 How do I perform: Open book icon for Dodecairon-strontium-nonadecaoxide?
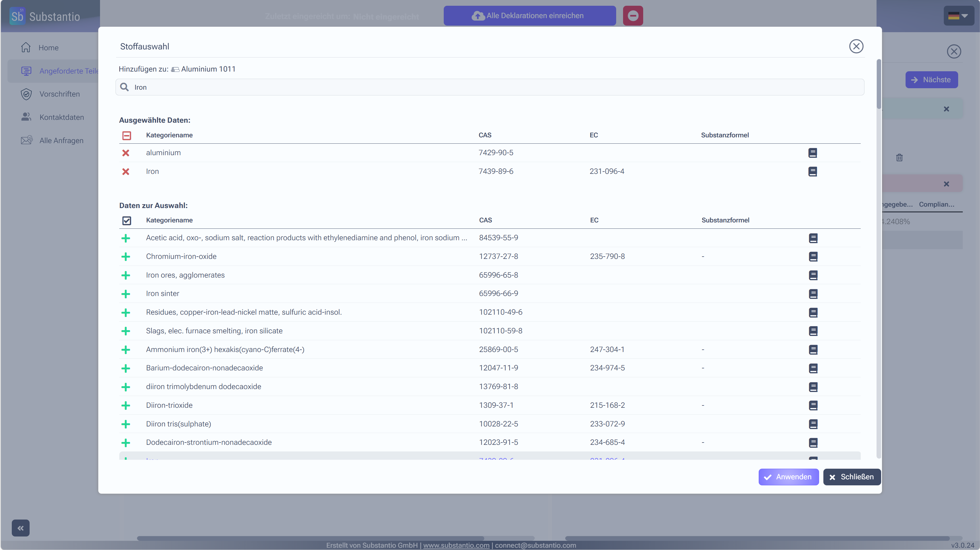coord(813,443)
